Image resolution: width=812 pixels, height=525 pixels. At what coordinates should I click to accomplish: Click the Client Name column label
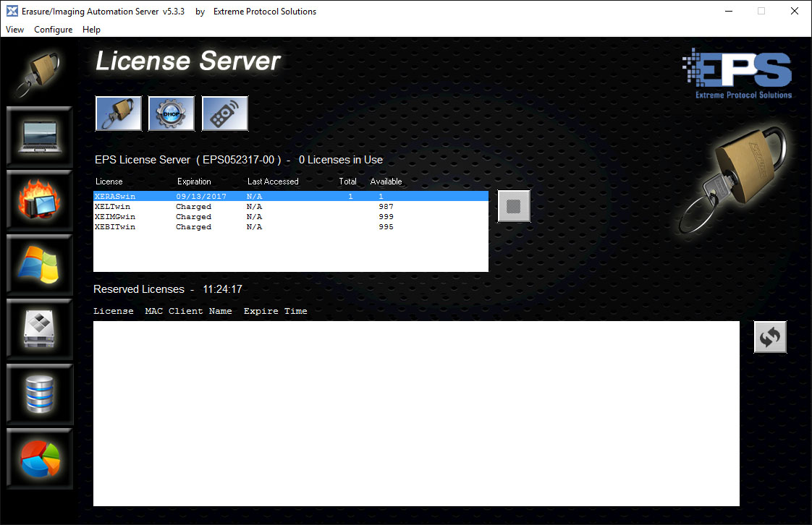[200, 311]
